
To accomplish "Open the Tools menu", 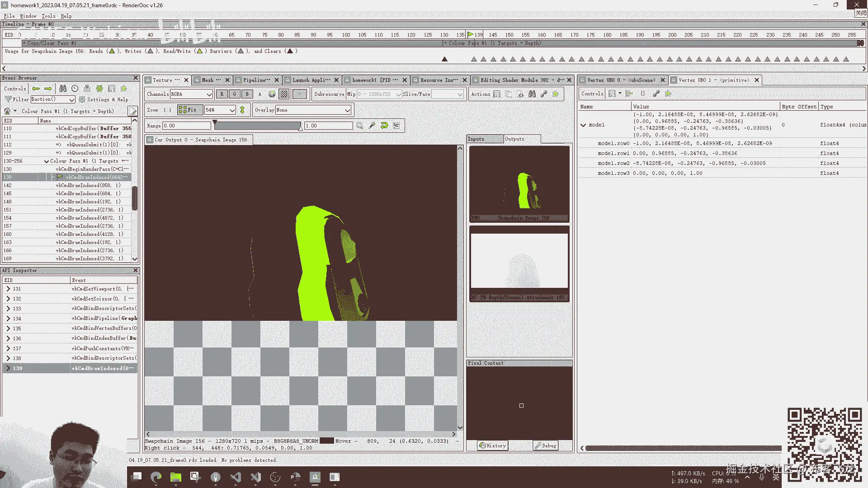I will [48, 16].
